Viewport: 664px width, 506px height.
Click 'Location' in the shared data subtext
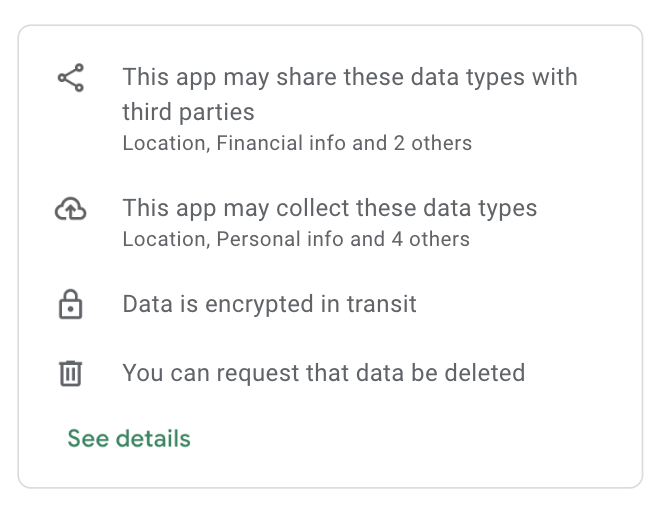tap(163, 143)
